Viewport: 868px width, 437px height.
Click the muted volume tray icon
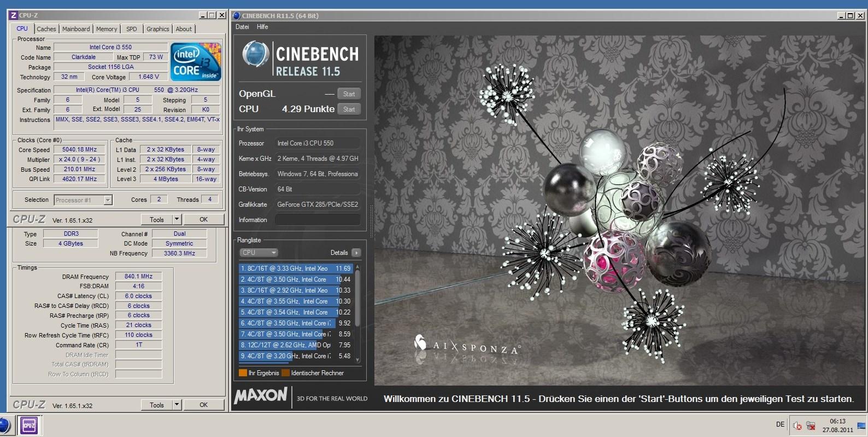tap(797, 426)
